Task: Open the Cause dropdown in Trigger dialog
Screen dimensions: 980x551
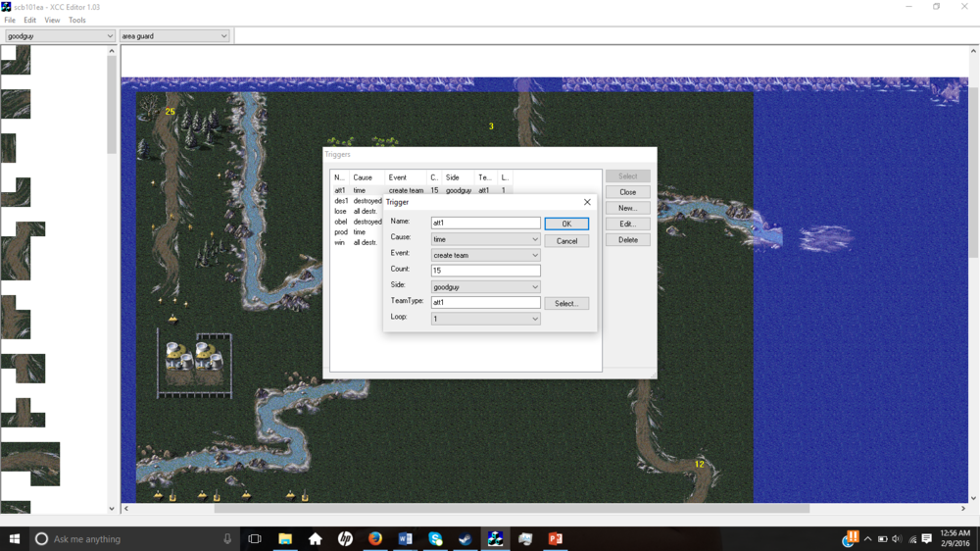Action: 485,239
